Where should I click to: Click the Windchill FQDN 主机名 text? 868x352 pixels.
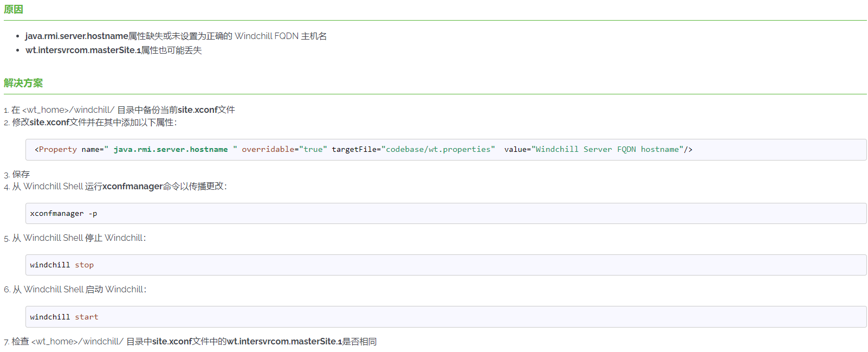[280, 36]
